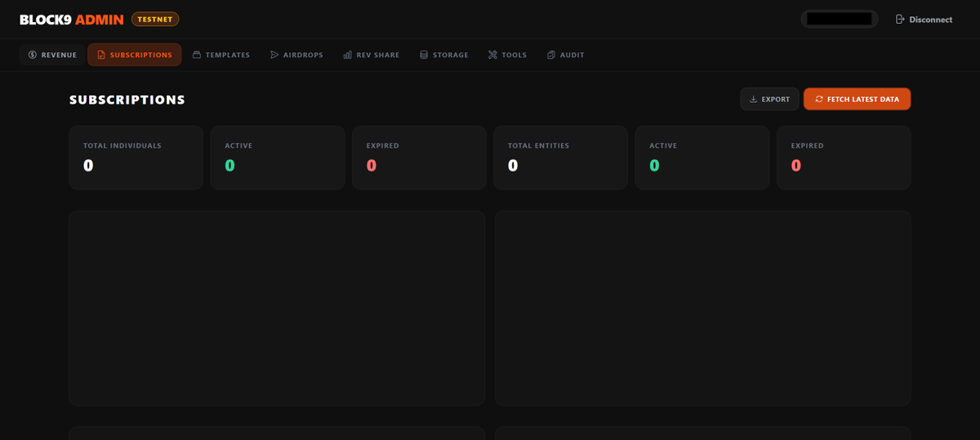Open the Revenue tab
Image resolution: width=980 pixels, height=440 pixels.
click(52, 55)
